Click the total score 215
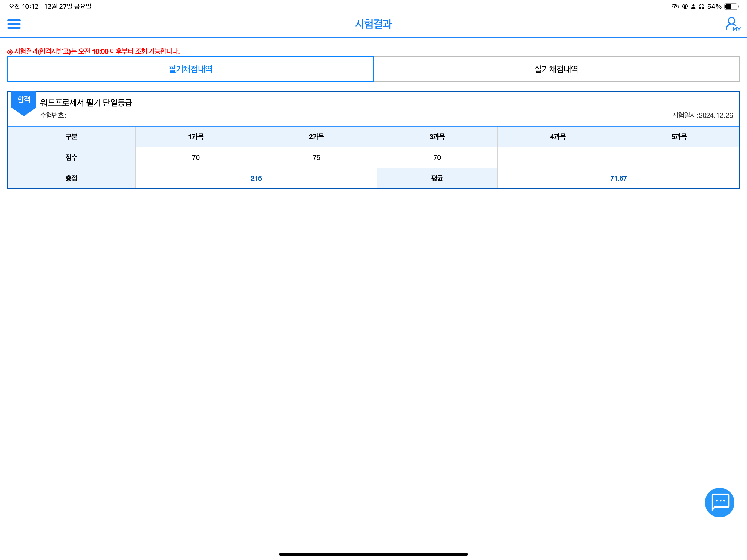The width and height of the screenshot is (747, 560). pos(256,178)
